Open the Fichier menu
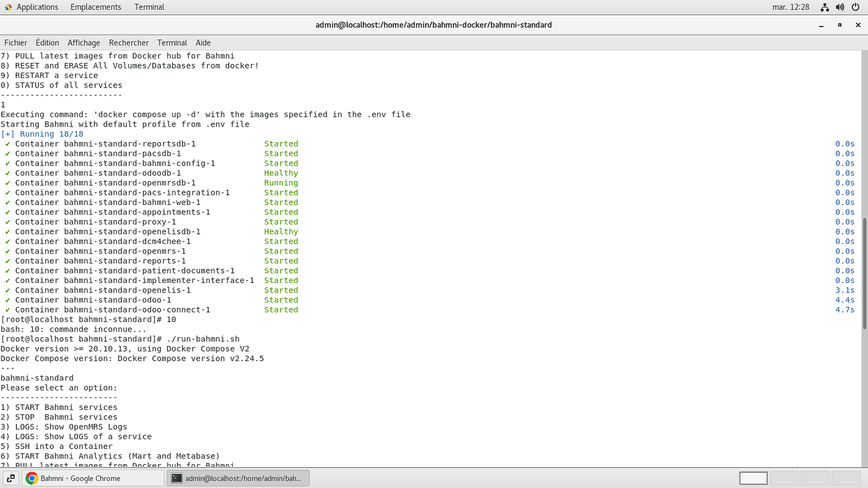The width and height of the screenshot is (868, 488). 15,42
